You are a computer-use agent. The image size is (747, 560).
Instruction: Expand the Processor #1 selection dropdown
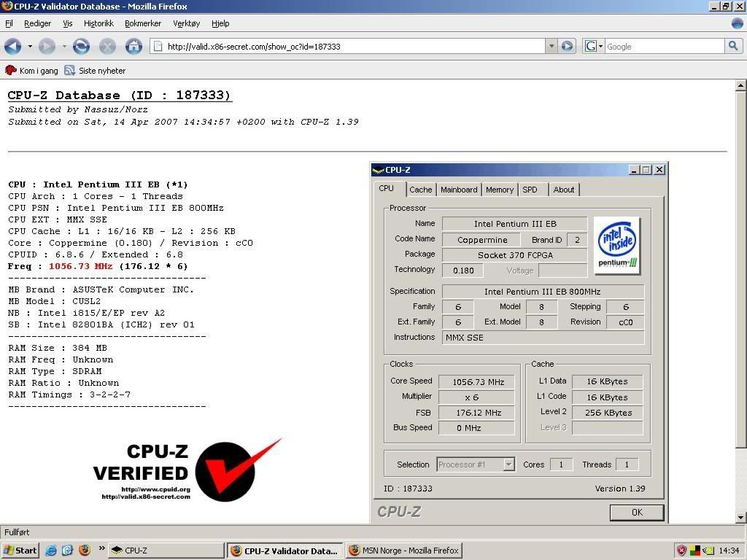pyautogui.click(x=508, y=464)
